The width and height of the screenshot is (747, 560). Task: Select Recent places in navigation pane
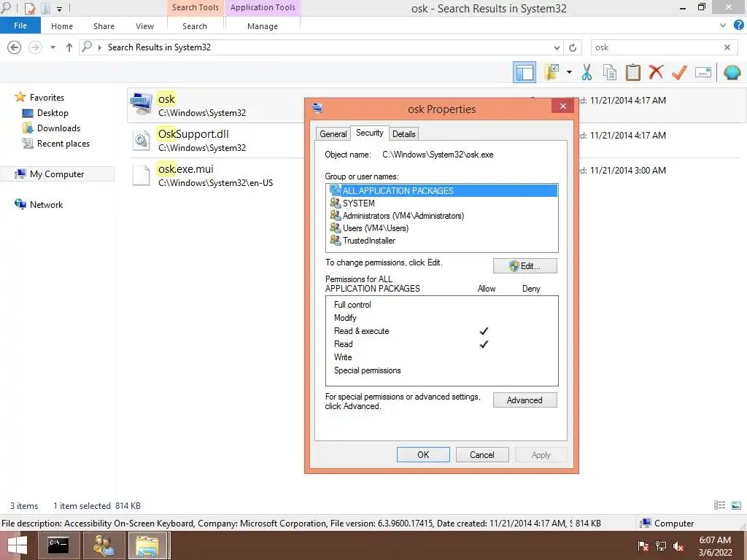pyautogui.click(x=63, y=144)
